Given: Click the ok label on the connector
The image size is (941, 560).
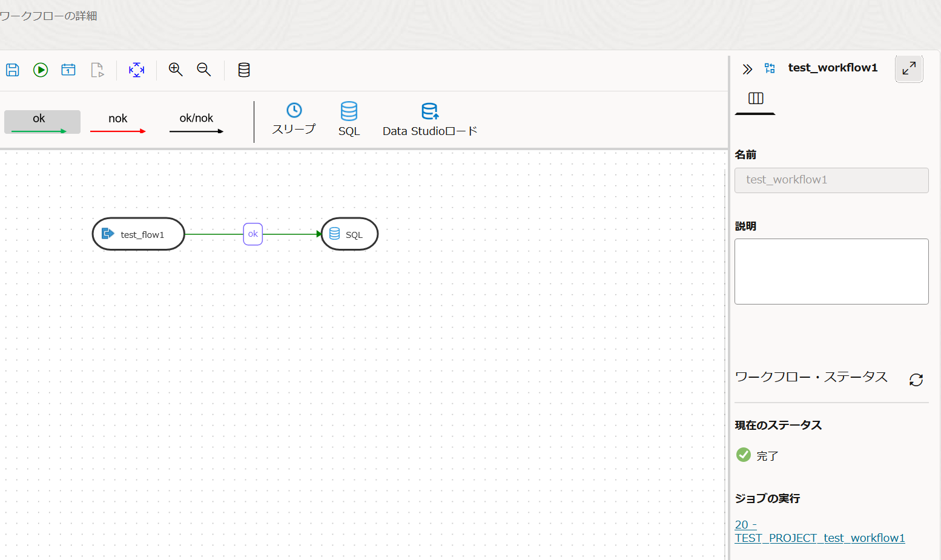Looking at the screenshot, I should coord(253,234).
